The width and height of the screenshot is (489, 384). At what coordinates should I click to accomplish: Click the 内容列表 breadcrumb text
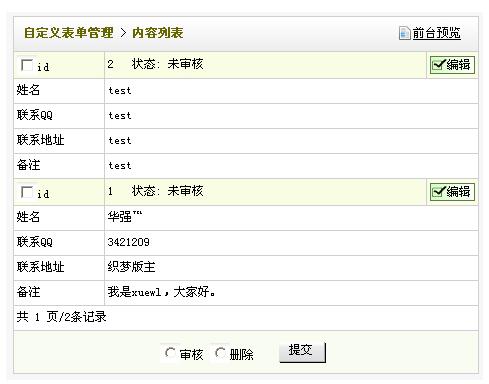click(x=158, y=33)
